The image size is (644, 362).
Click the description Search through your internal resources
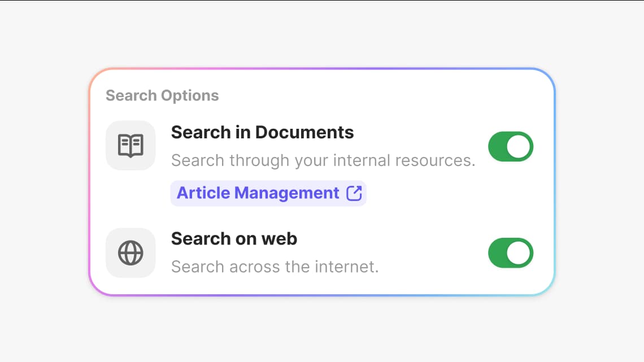point(322,160)
